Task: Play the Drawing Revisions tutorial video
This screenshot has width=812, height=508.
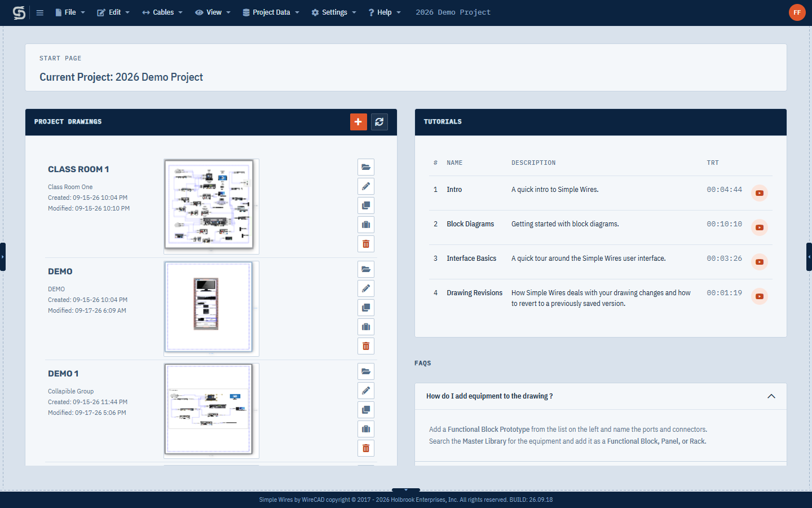Action: tap(760, 296)
